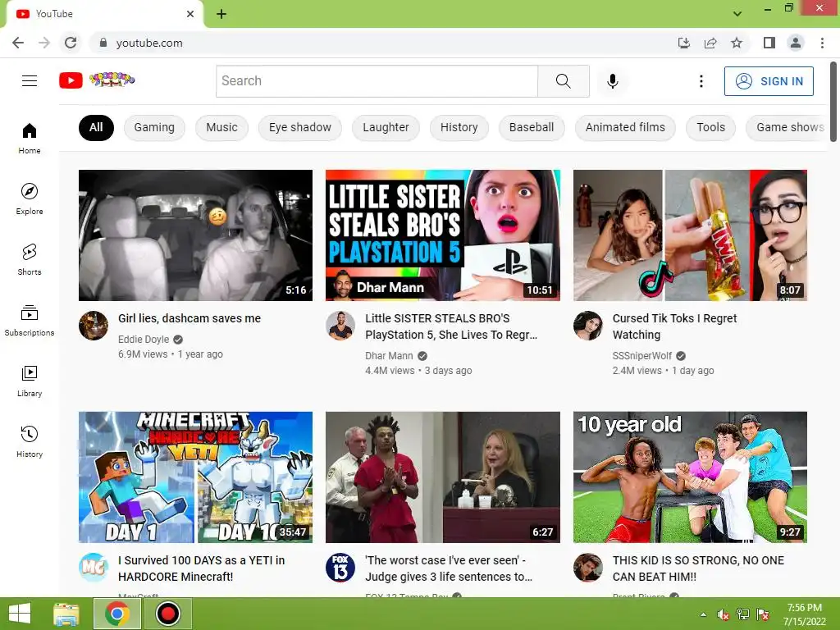Select the Eye shadow chip
The width and height of the screenshot is (840, 630).
(x=300, y=127)
